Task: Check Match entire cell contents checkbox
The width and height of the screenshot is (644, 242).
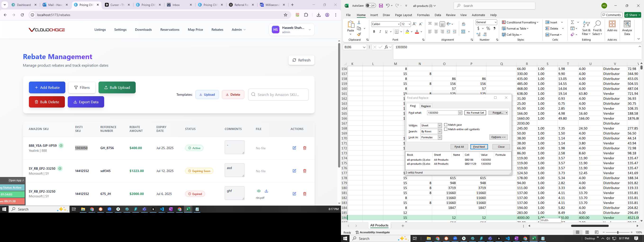Action: click(446, 129)
